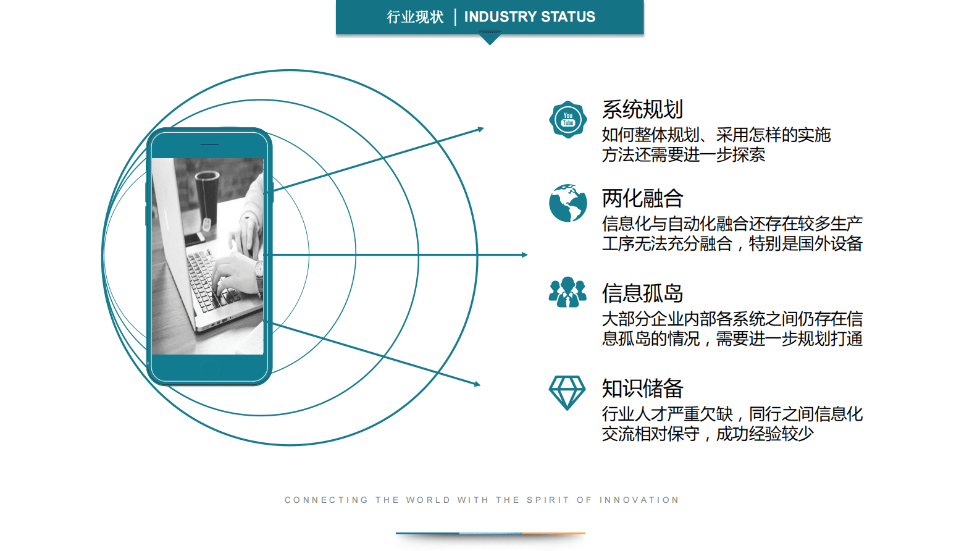
Task: Click the YouTube badge icon
Action: [567, 119]
